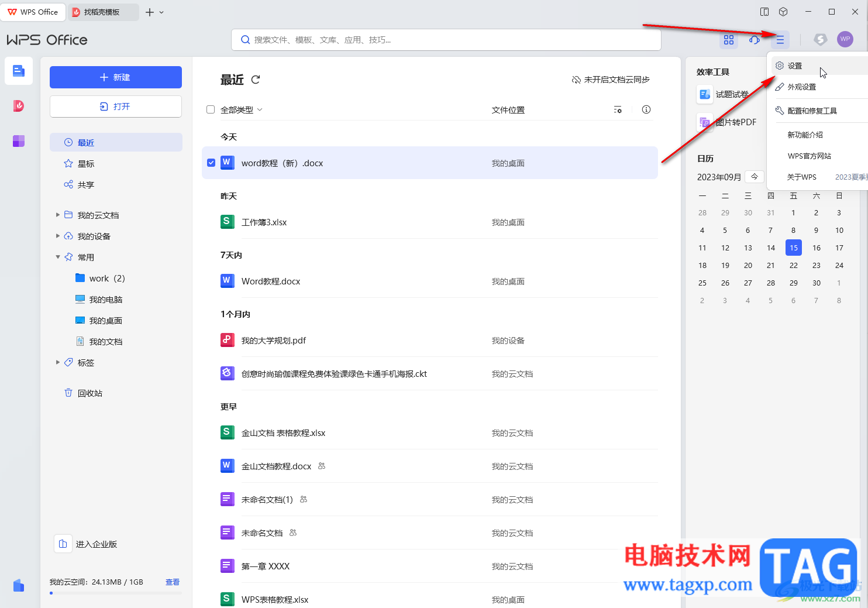Image resolution: width=868 pixels, height=608 pixels.
Task: Click the 查看 cloud space link
Action: pos(173,582)
